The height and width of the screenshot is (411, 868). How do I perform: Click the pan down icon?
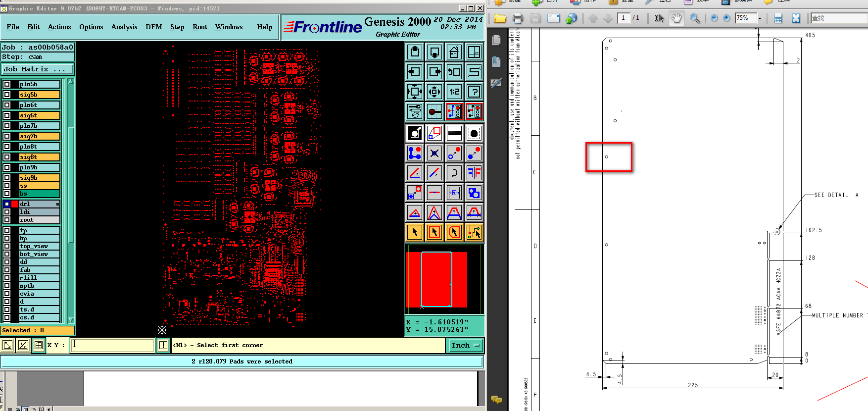[434, 52]
